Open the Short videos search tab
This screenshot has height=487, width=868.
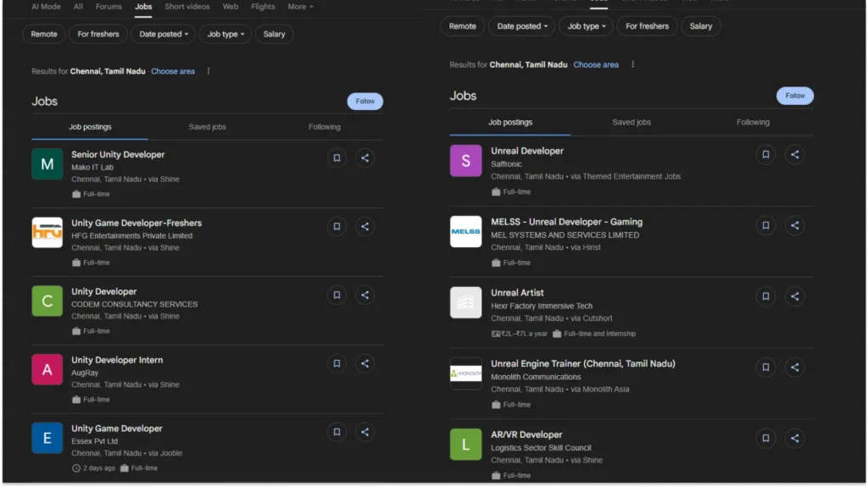(x=187, y=7)
